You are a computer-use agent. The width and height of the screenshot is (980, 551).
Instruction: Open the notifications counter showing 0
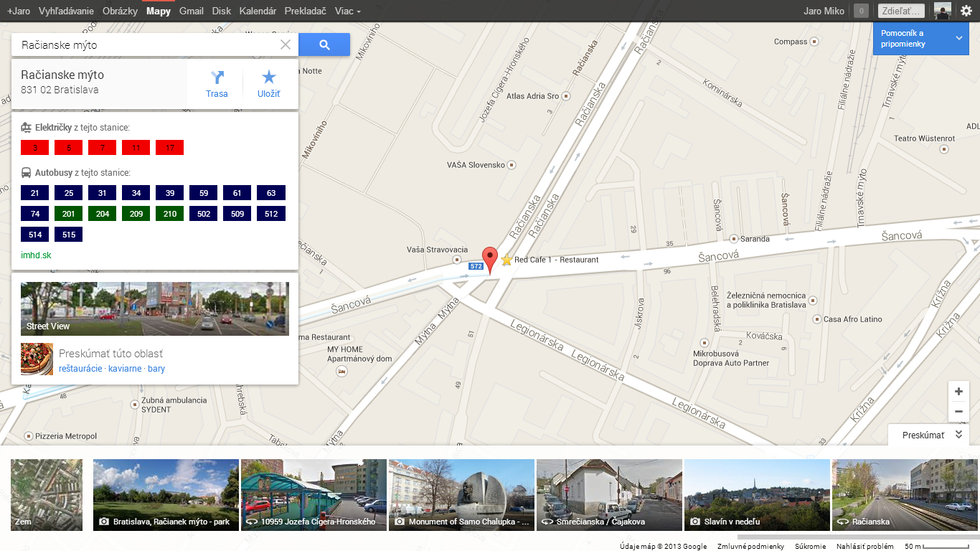(x=861, y=11)
